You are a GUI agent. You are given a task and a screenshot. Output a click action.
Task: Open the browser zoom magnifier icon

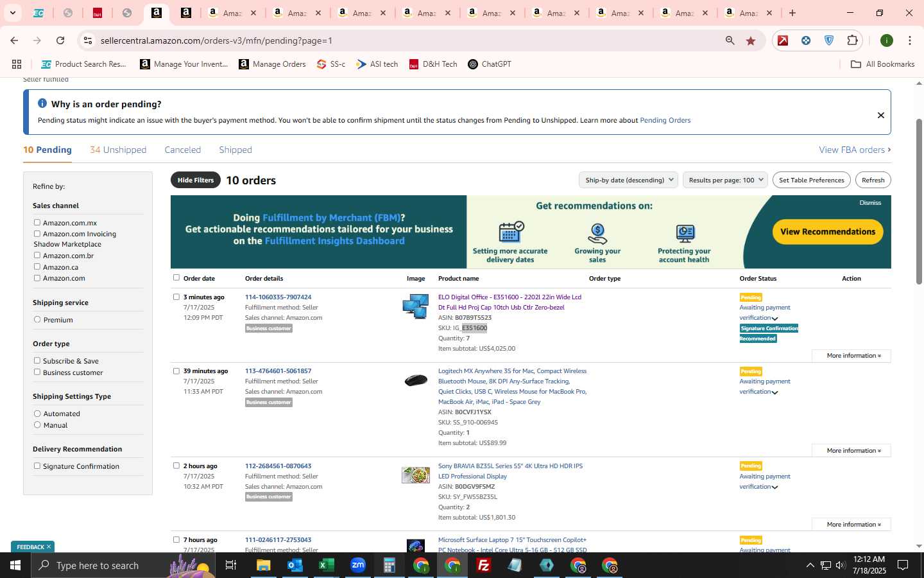(x=730, y=40)
